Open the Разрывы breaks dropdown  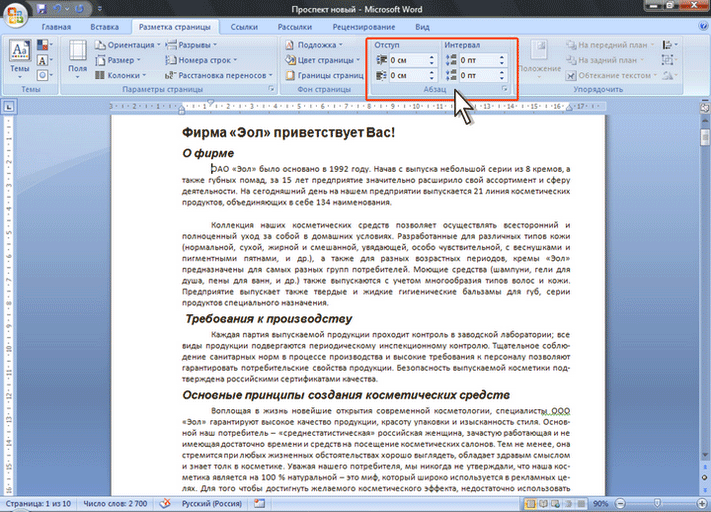191,45
